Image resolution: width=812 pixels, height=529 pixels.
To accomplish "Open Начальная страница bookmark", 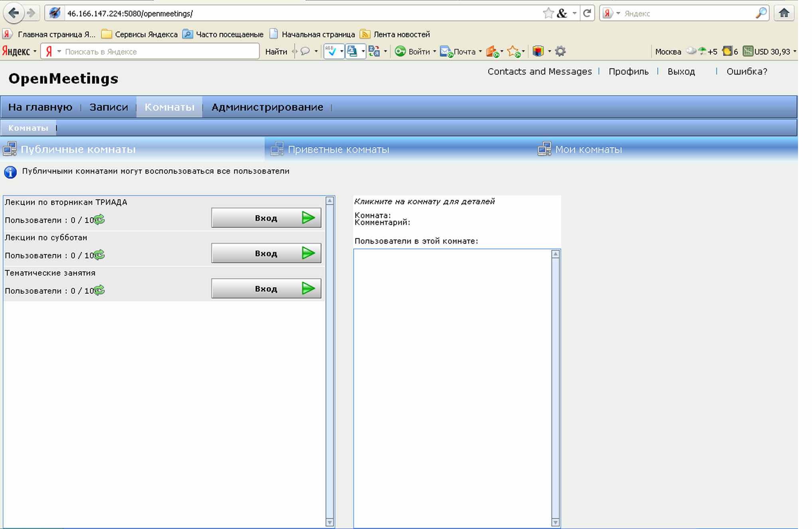I will (x=312, y=34).
